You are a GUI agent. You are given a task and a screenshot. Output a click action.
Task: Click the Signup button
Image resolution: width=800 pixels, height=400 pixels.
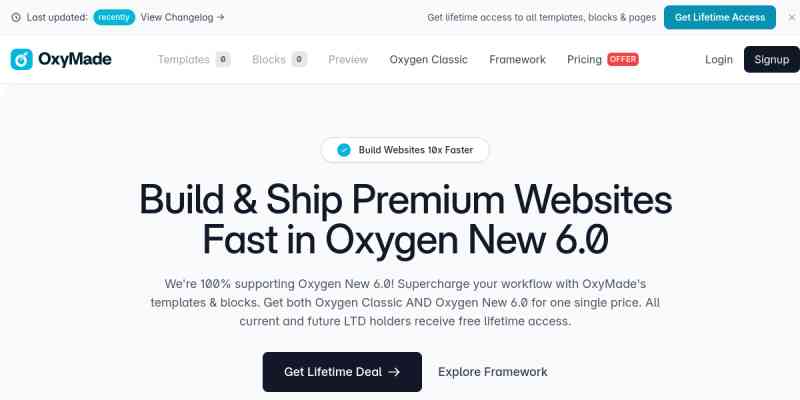(771, 60)
